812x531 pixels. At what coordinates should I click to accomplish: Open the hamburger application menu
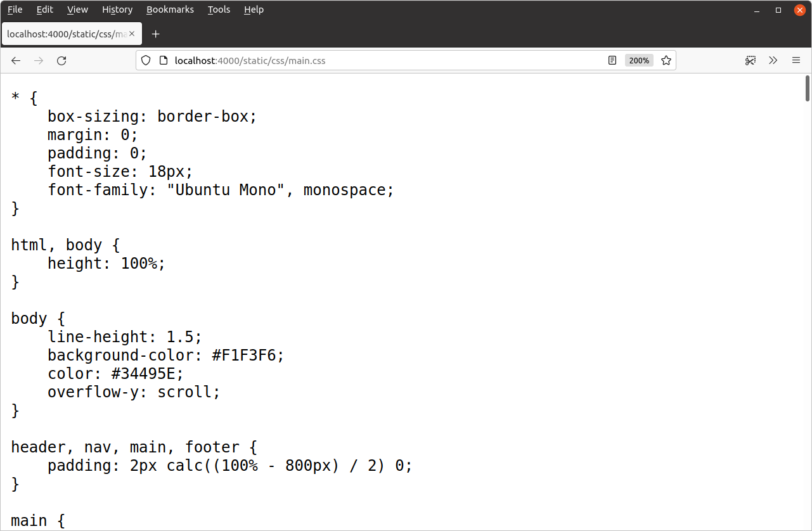[796, 61]
